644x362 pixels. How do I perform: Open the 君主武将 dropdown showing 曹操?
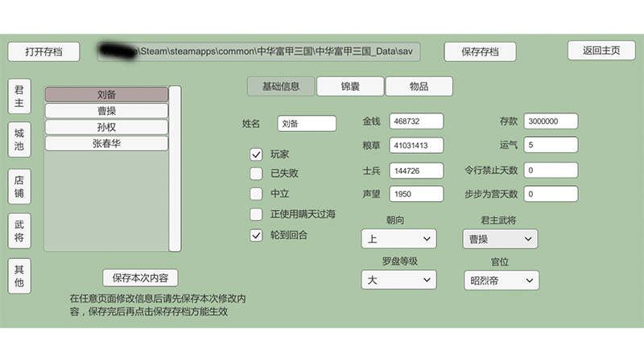499,239
